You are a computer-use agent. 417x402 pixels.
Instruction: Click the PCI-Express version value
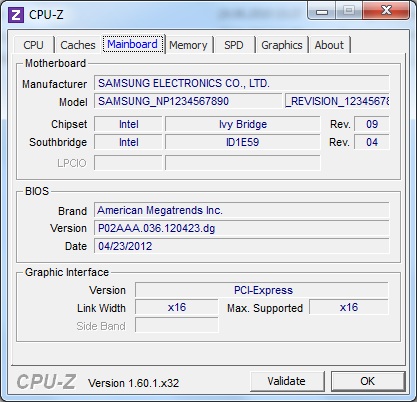(262, 290)
